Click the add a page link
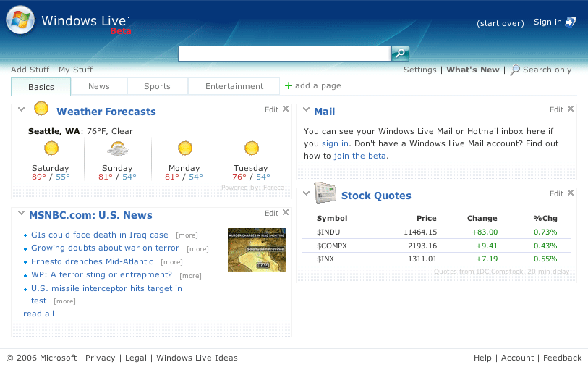Viewport: 588px width, 365px height. point(318,85)
